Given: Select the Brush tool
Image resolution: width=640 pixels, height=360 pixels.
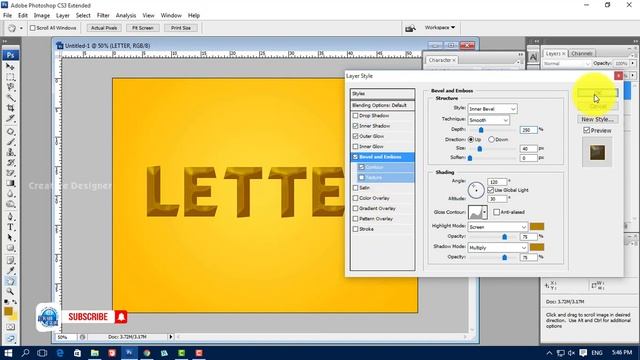Looking at the screenshot, I should (x=11, y=142).
